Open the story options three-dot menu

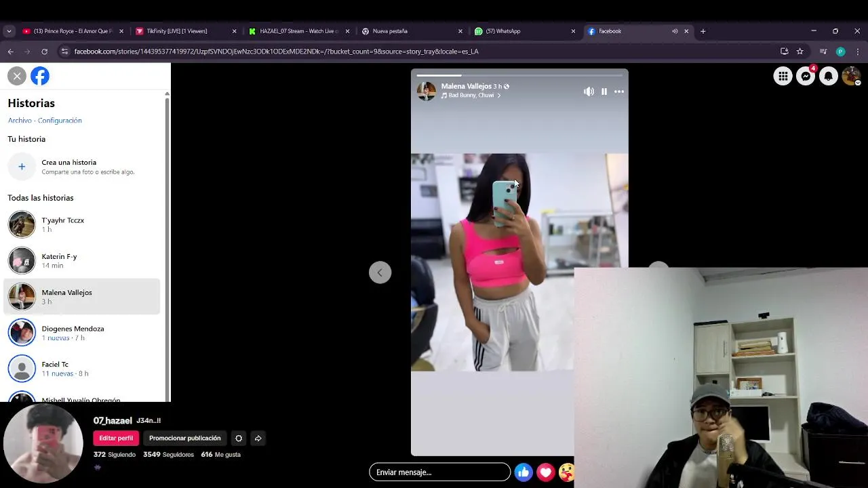[x=619, y=91]
